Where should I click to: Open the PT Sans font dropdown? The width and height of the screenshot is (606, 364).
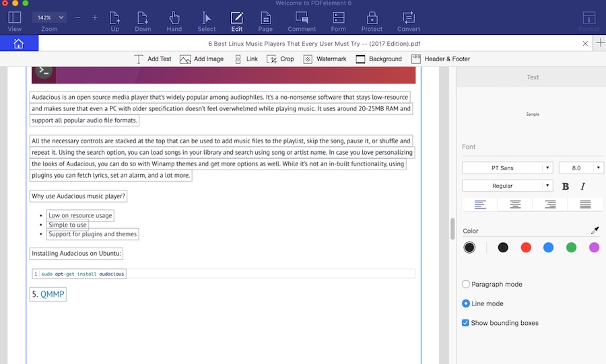coord(508,168)
